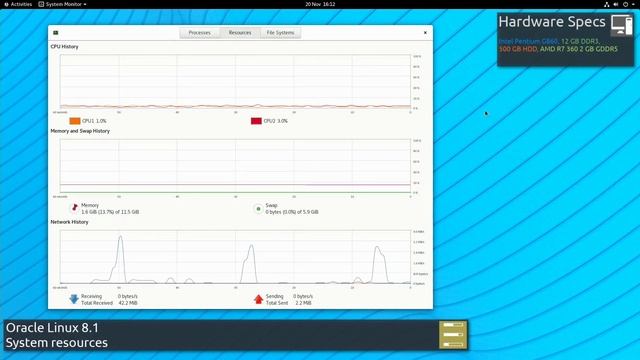Click the Network History graph area
The height and width of the screenshot is (360, 640).
(x=235, y=257)
